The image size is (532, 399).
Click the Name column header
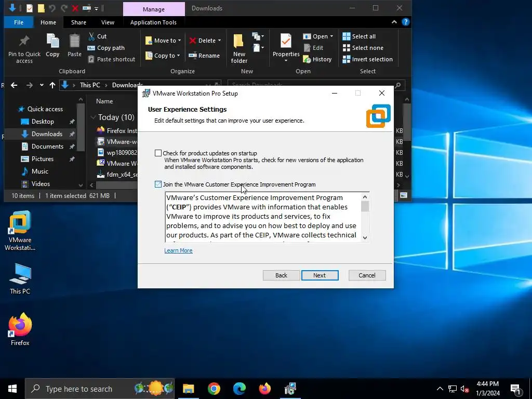pos(104,101)
